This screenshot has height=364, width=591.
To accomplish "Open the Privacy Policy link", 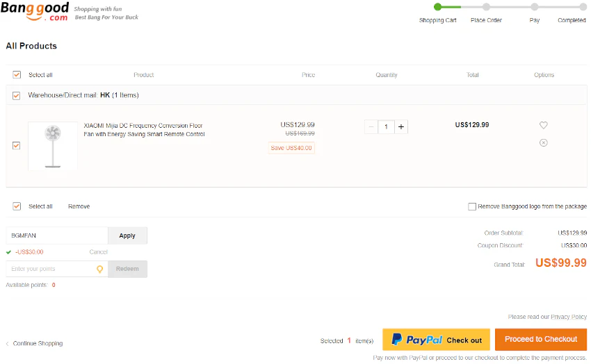I will [x=569, y=317].
